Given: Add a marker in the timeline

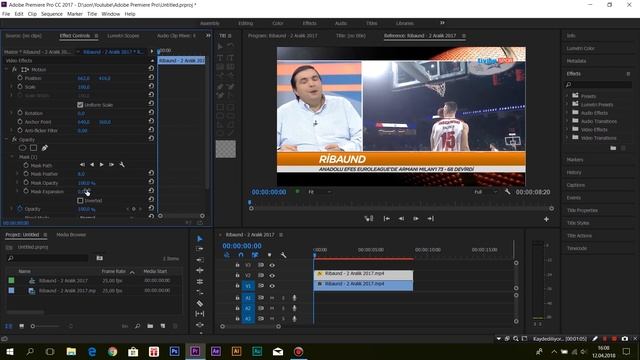Looking at the screenshot, I should [269, 255].
